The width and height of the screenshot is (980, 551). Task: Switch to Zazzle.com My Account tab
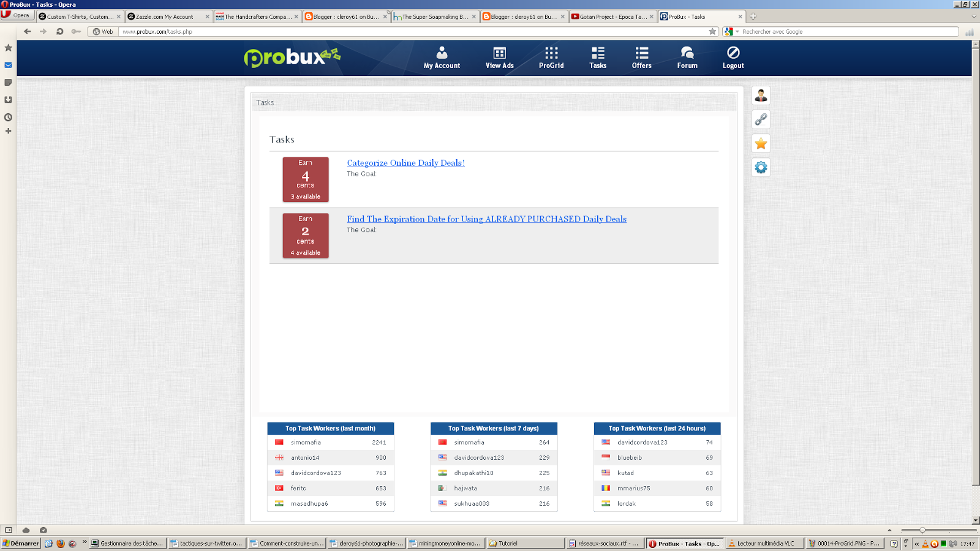pos(168,17)
